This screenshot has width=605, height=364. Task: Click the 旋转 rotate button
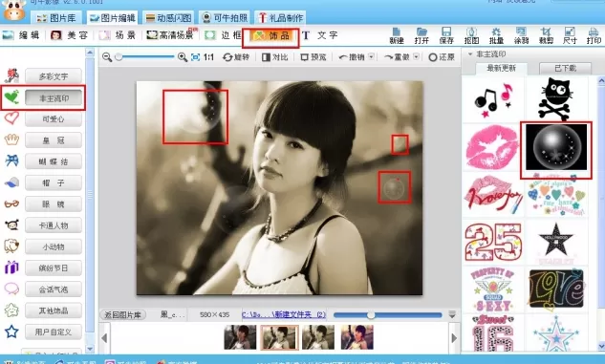pyautogui.click(x=236, y=57)
